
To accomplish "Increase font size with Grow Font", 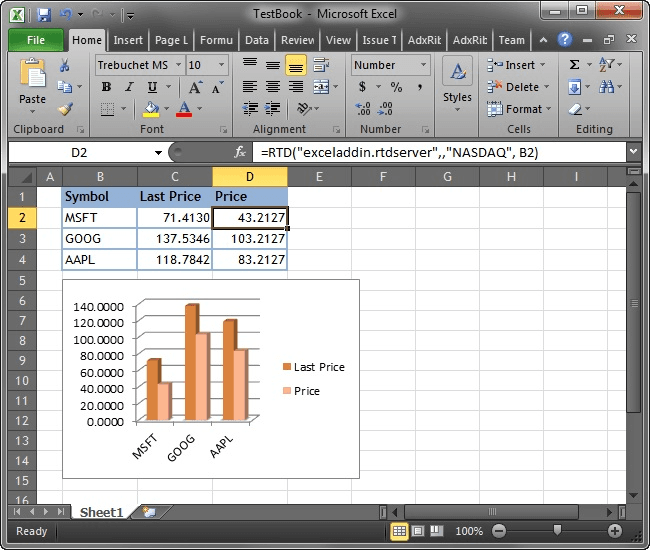I will pyautogui.click(x=196, y=87).
